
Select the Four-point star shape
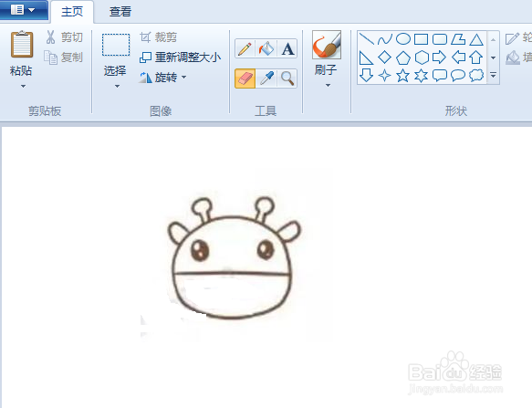pos(385,76)
